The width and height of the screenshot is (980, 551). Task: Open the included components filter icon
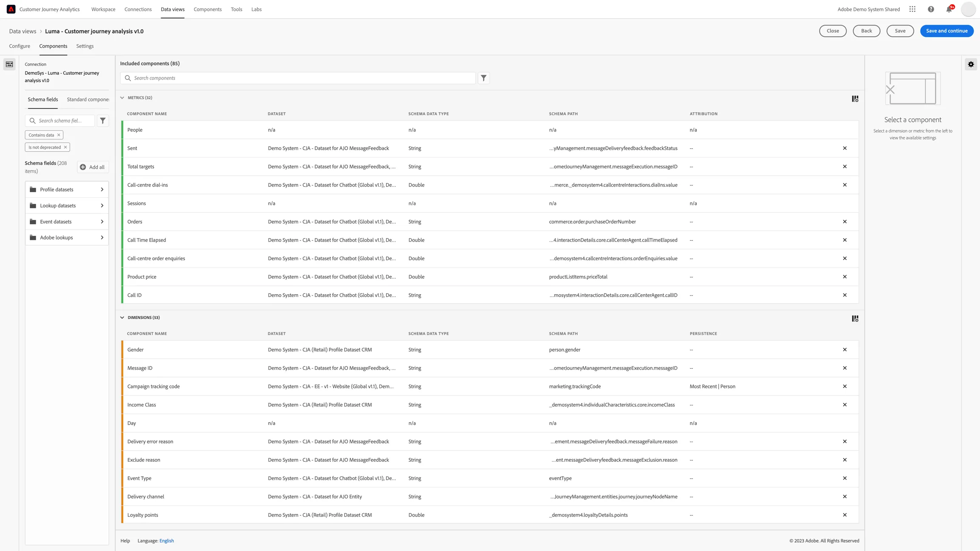point(484,78)
